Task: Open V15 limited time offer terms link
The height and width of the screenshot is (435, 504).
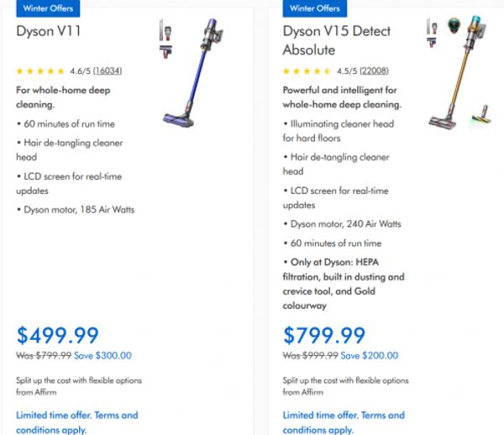Action: [344, 422]
